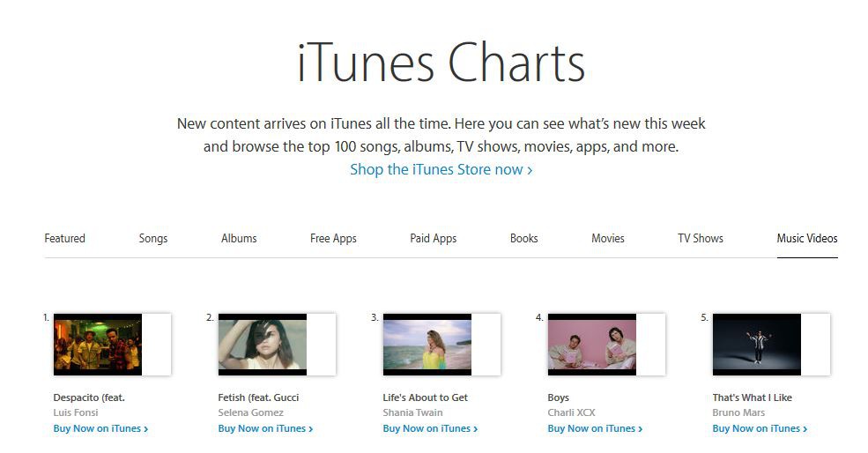868x453 pixels.
Task: Click the Shania Twain video thumbnail
Action: coord(427,345)
